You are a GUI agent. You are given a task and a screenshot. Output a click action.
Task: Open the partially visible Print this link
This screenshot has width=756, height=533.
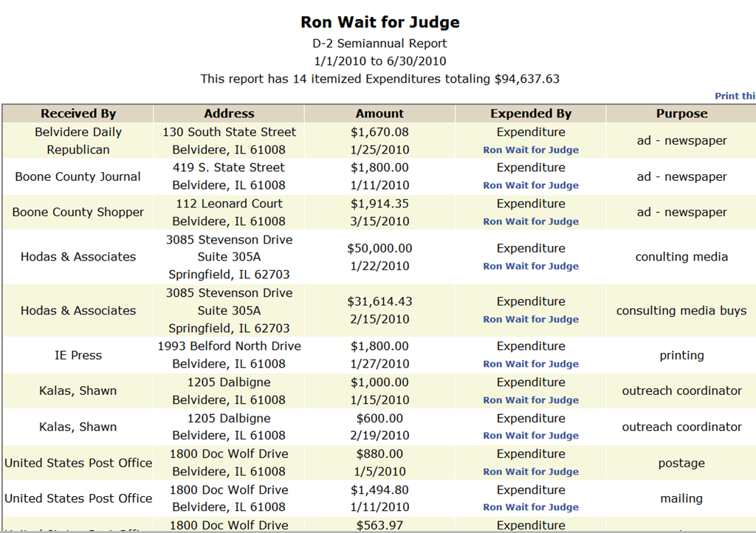click(x=735, y=96)
